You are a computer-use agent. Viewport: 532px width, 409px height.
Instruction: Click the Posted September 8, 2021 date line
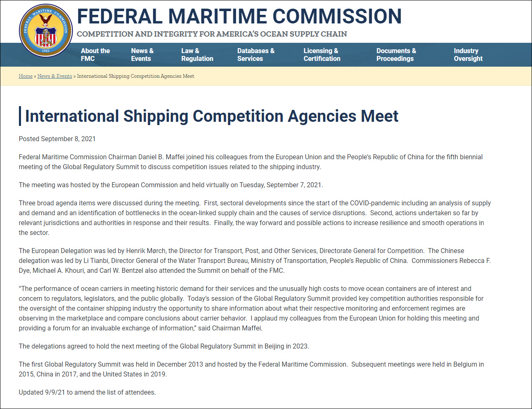coord(57,139)
